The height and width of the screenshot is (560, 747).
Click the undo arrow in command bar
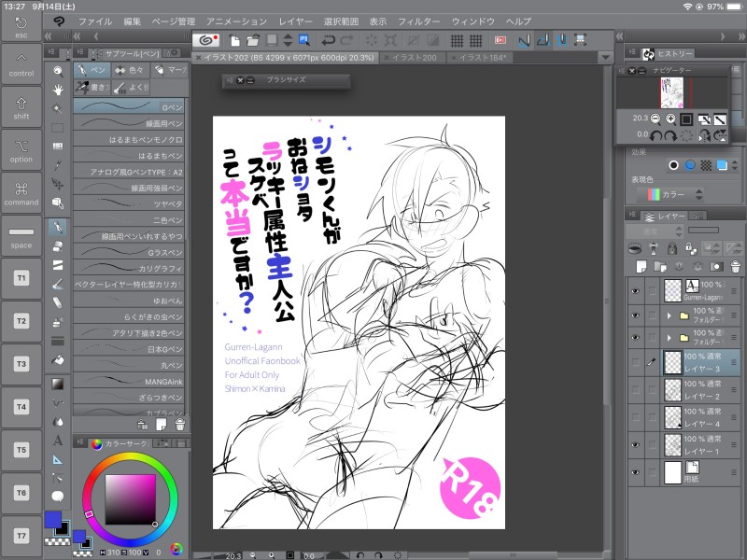tap(329, 40)
